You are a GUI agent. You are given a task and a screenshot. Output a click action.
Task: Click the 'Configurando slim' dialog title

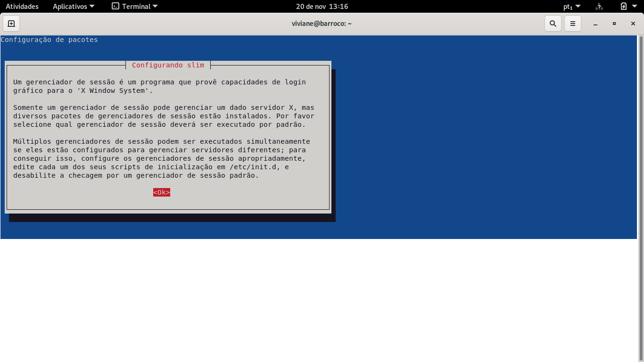point(168,65)
